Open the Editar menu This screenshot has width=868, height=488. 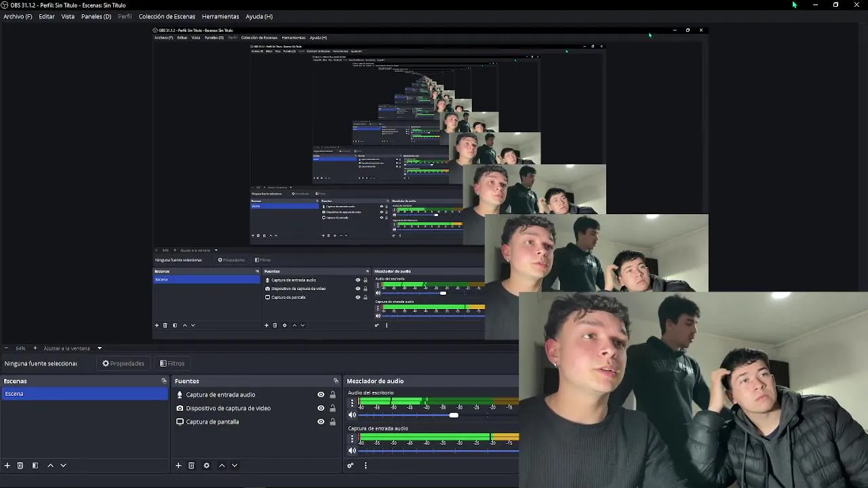[47, 16]
